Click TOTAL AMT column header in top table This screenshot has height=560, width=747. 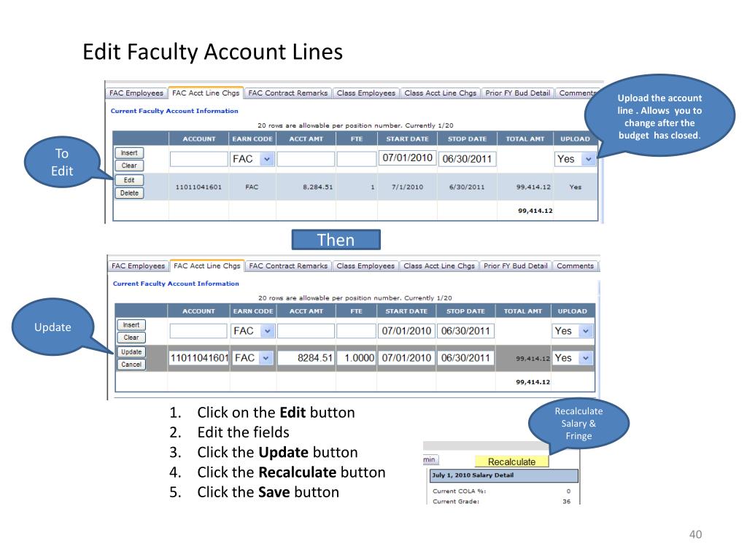pyautogui.click(x=525, y=139)
